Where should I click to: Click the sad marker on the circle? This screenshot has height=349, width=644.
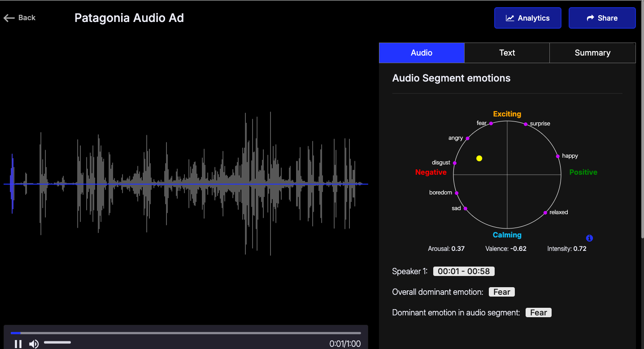click(466, 208)
